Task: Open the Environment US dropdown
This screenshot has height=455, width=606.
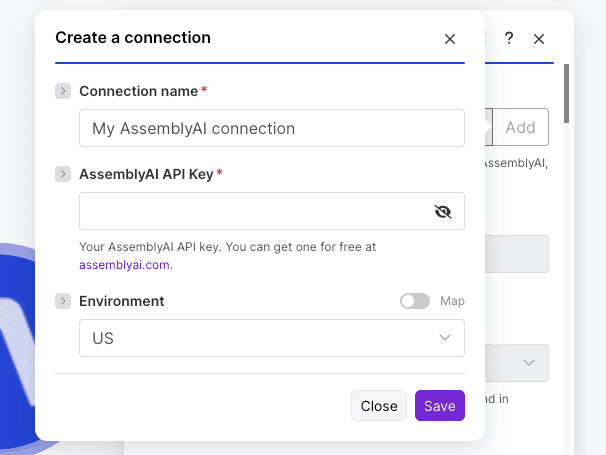Action: [272, 338]
